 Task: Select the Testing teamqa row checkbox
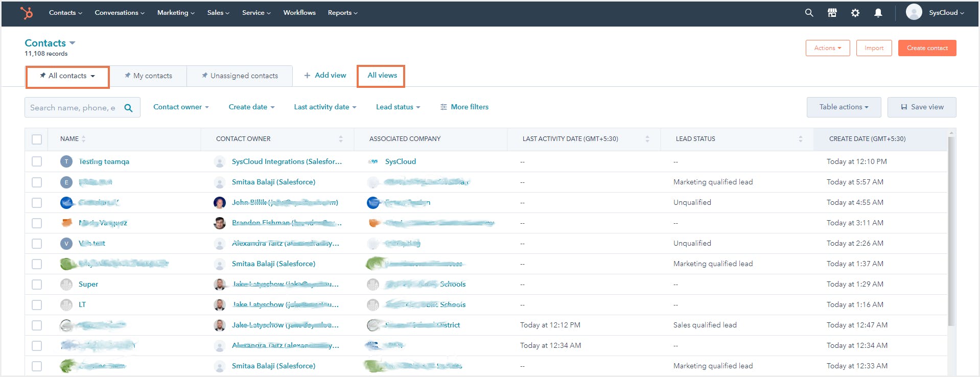[x=37, y=161]
